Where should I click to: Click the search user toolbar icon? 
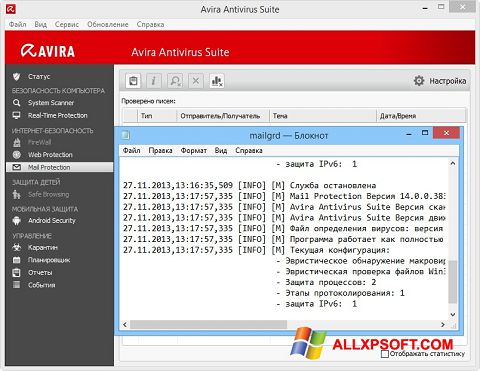(175, 81)
